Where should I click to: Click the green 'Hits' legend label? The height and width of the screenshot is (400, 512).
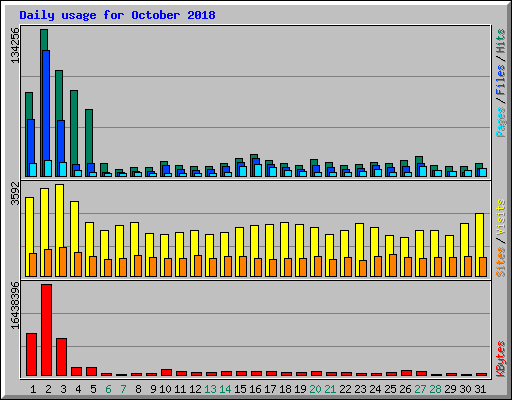(x=501, y=41)
